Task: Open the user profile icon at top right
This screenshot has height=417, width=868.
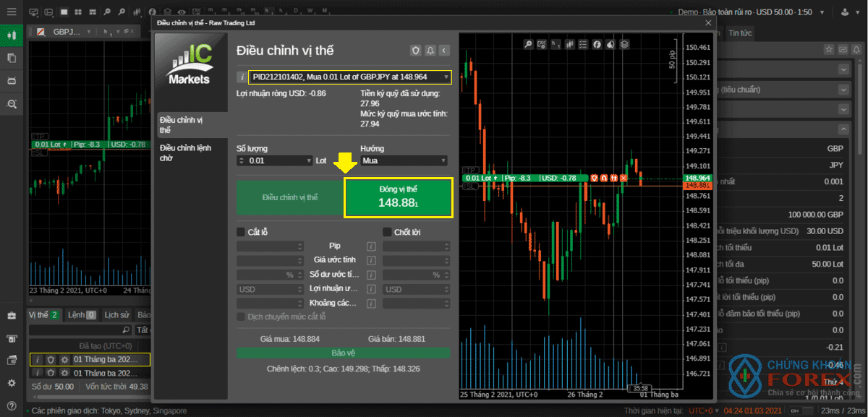Action: tap(846, 13)
